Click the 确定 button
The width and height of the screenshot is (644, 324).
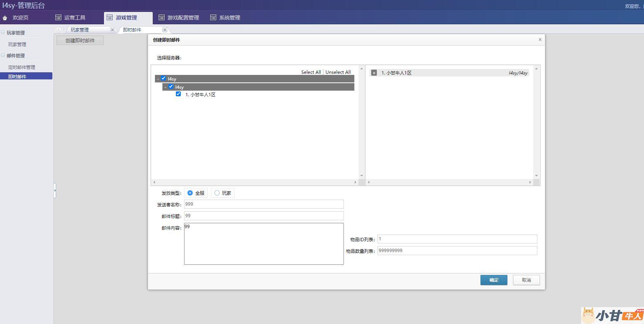pyautogui.click(x=494, y=280)
